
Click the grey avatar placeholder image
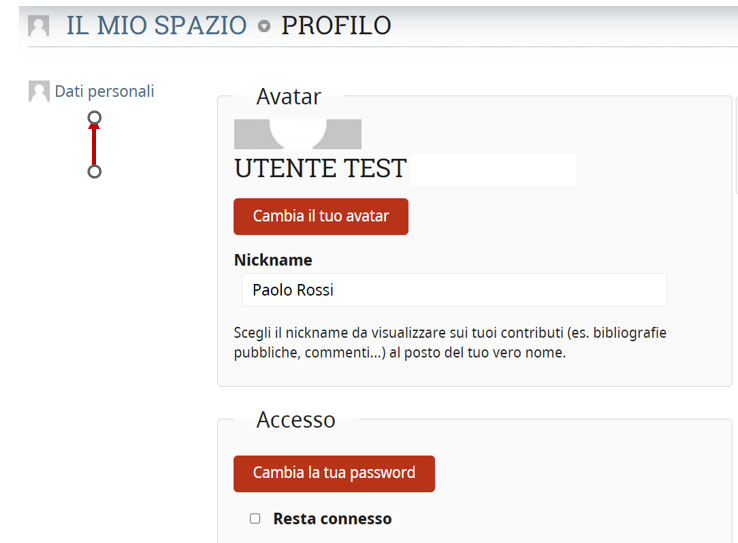(x=297, y=134)
